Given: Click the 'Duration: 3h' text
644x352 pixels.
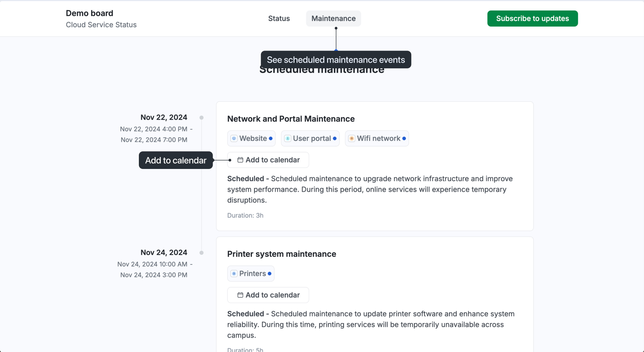Looking at the screenshot, I should click(245, 216).
